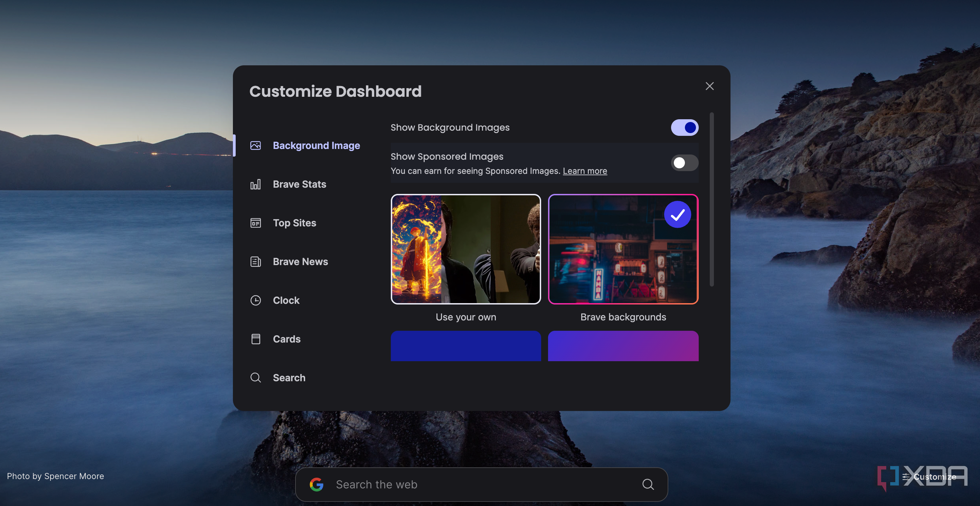
Task: Click the Search the web input field
Action: point(481,484)
